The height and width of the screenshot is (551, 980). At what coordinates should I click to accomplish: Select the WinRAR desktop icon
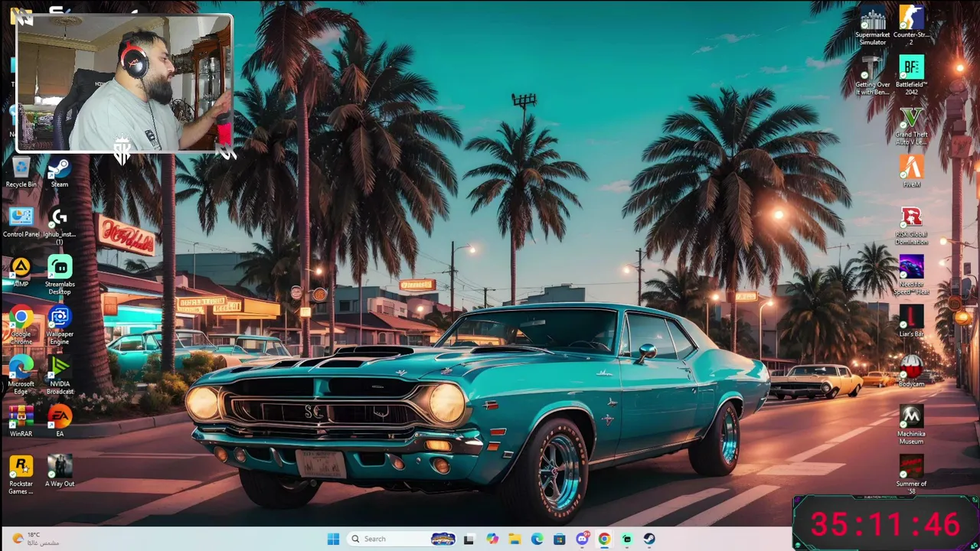click(x=21, y=421)
